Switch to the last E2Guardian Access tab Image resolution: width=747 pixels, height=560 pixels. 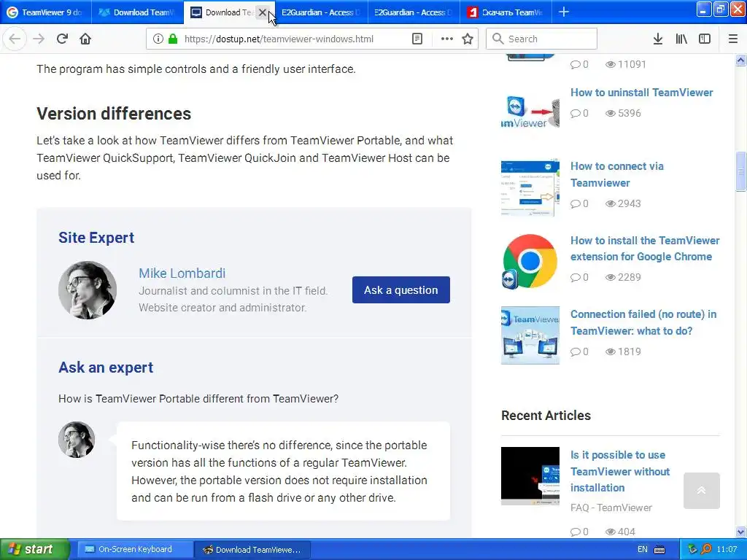(414, 12)
